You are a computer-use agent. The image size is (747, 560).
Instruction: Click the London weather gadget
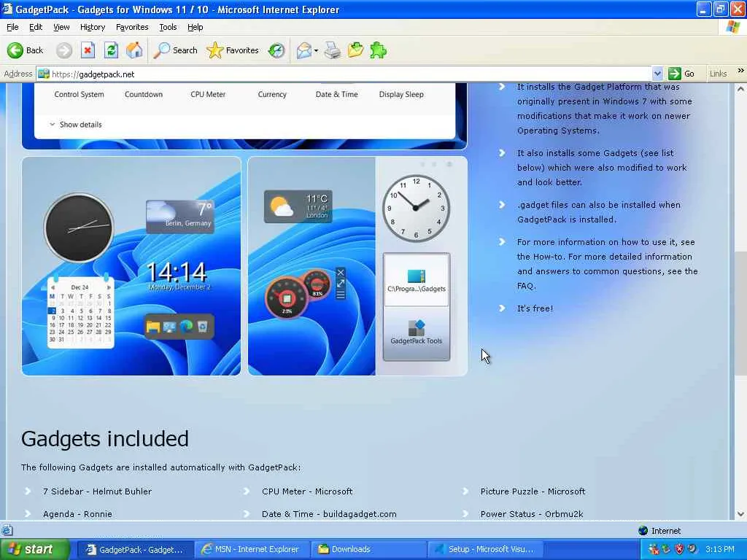click(x=298, y=206)
